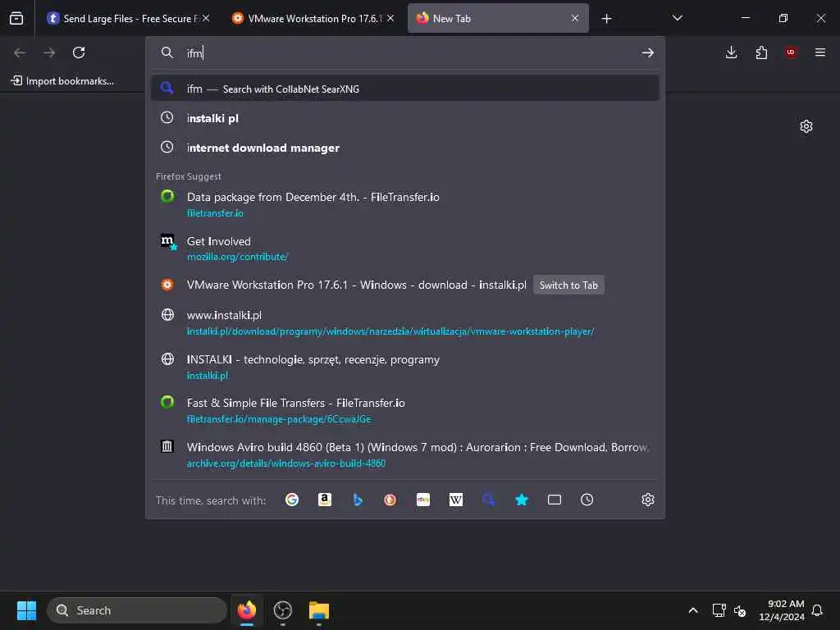Open Data package from December 4th result

pos(405,204)
